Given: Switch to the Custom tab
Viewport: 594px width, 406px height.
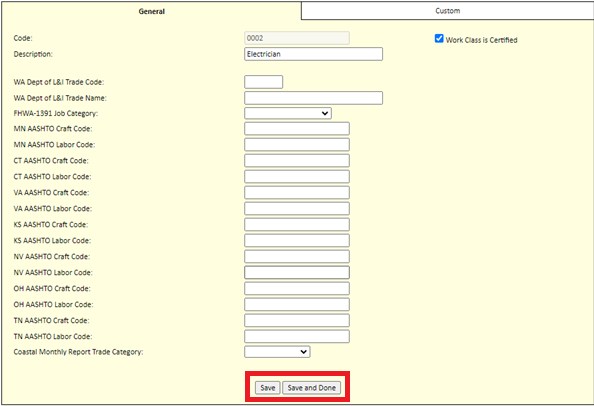Looking at the screenshot, I should pyautogui.click(x=447, y=11).
